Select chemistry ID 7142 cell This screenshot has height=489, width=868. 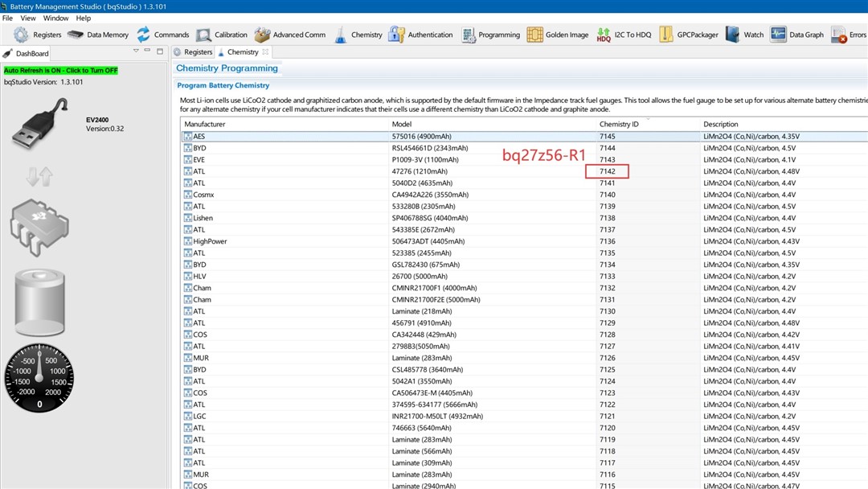608,171
